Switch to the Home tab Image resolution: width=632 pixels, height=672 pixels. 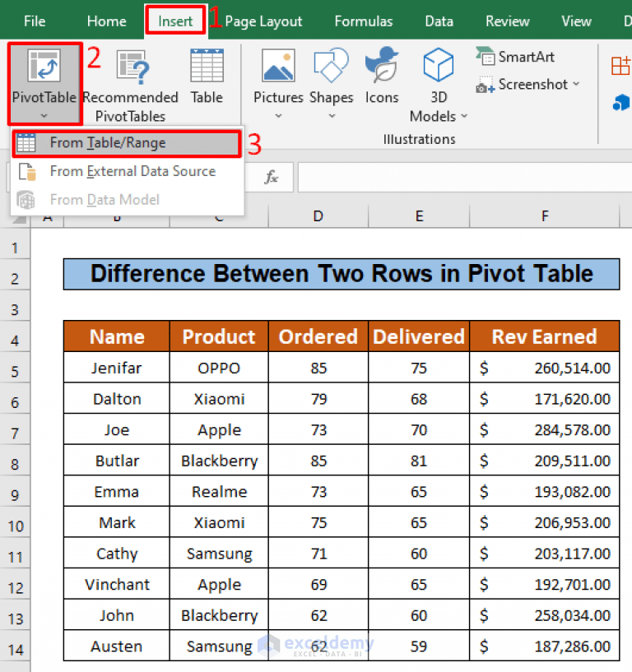(x=106, y=21)
